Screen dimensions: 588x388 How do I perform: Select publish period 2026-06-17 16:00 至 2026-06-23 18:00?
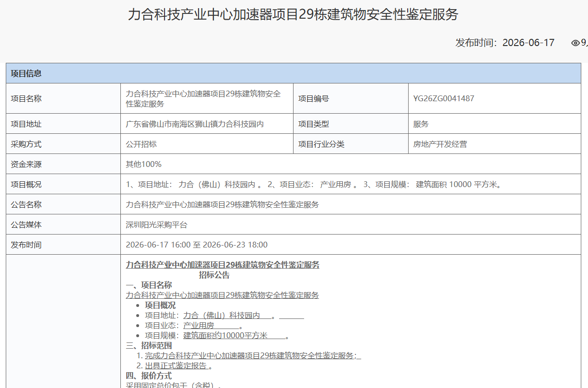click(197, 245)
